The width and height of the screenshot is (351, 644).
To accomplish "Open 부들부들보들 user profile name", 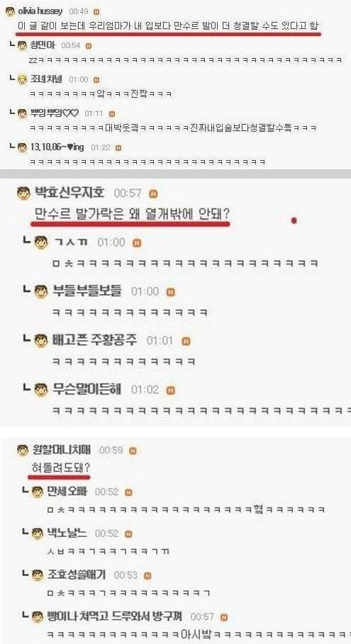I will click(x=87, y=291).
